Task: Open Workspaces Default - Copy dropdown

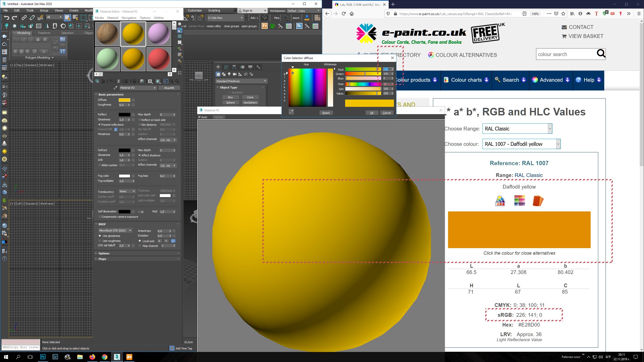Action: tap(303, 11)
